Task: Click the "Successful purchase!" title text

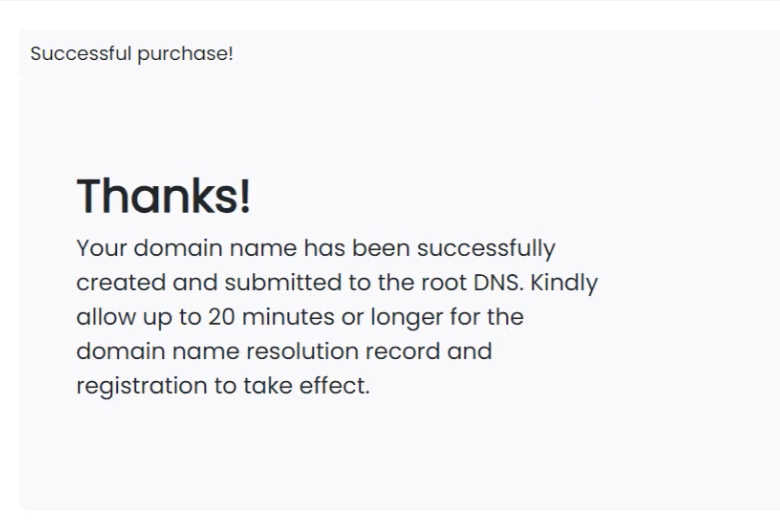Action: click(131, 53)
